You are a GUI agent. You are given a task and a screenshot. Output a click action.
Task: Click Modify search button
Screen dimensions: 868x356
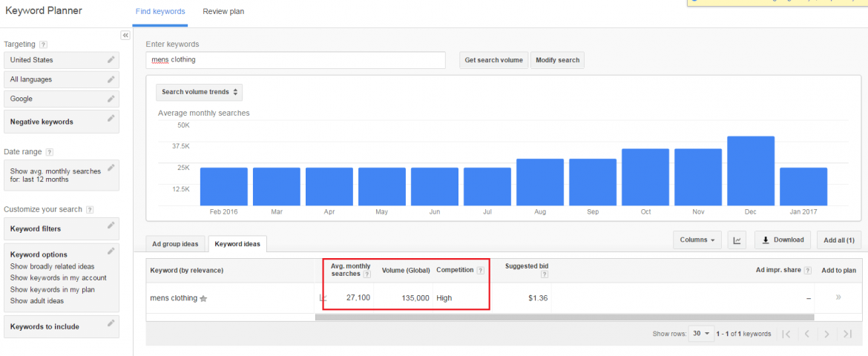coord(557,60)
